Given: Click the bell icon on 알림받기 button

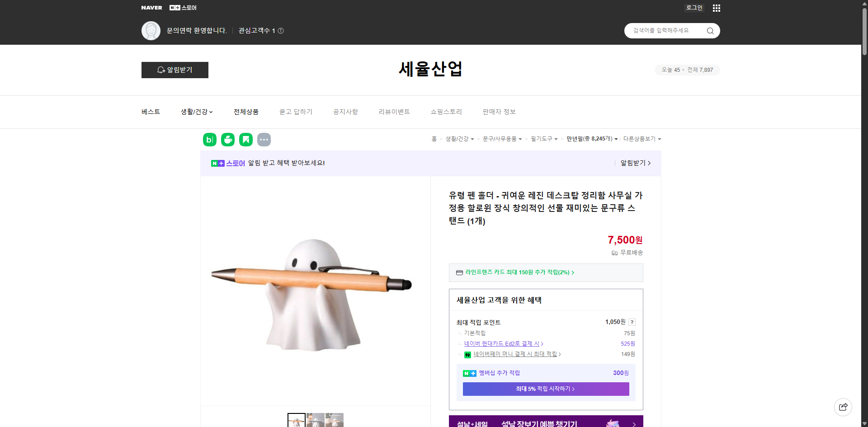Looking at the screenshot, I should point(161,70).
